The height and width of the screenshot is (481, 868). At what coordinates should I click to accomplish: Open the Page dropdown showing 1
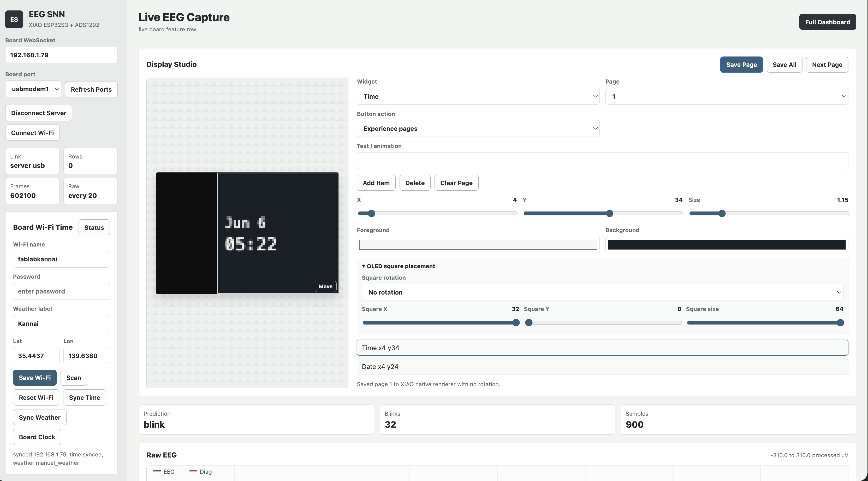click(727, 96)
